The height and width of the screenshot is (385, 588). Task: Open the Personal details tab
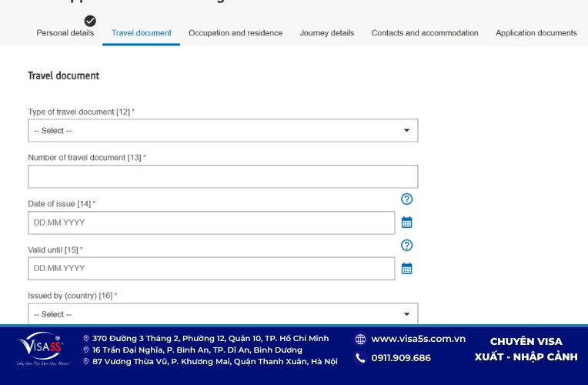click(x=65, y=33)
